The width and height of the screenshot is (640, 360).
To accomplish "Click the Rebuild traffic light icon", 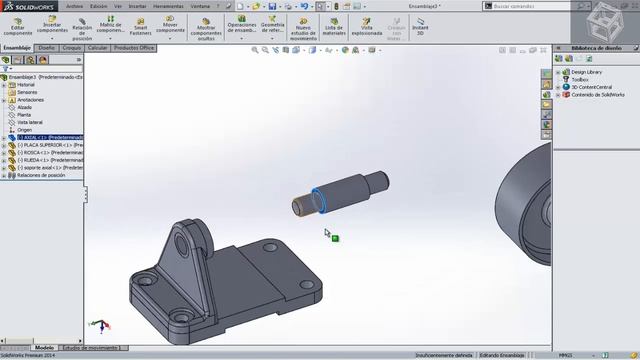I will [336, 6].
